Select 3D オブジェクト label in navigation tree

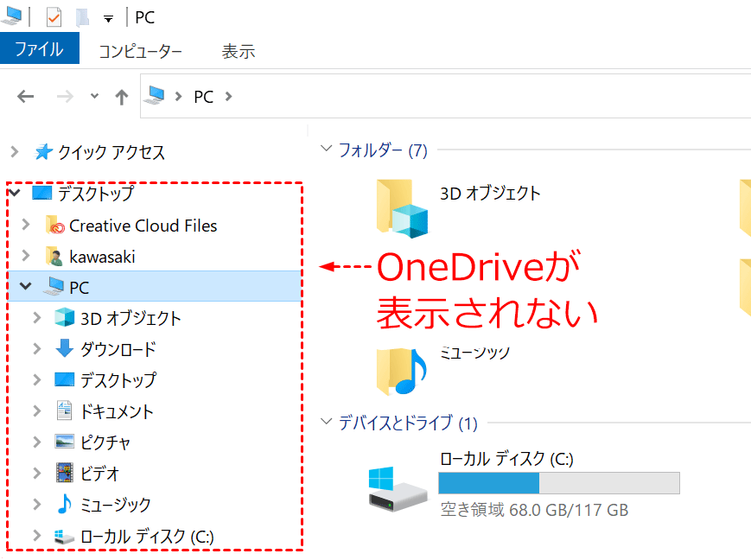point(130,319)
